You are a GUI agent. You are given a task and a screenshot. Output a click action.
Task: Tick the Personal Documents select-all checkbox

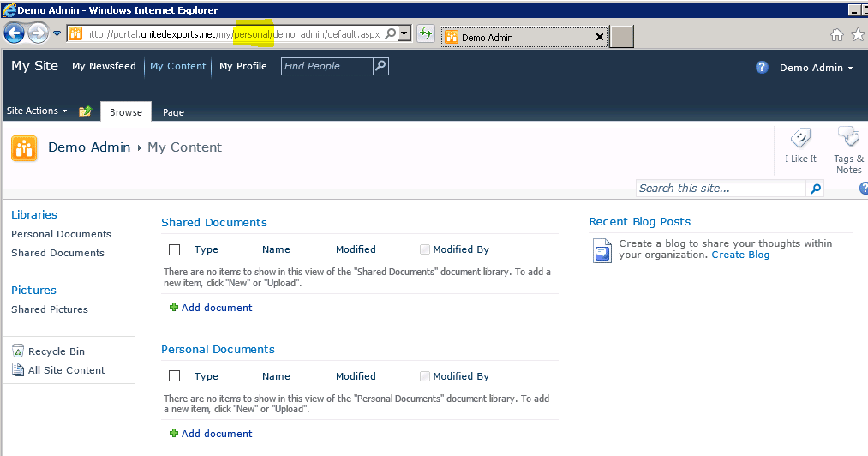tap(175, 376)
